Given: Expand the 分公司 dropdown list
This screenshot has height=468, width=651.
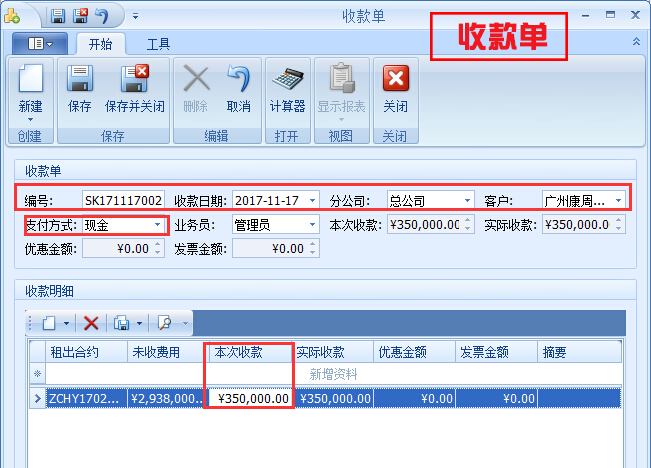Looking at the screenshot, I should coord(466,200).
